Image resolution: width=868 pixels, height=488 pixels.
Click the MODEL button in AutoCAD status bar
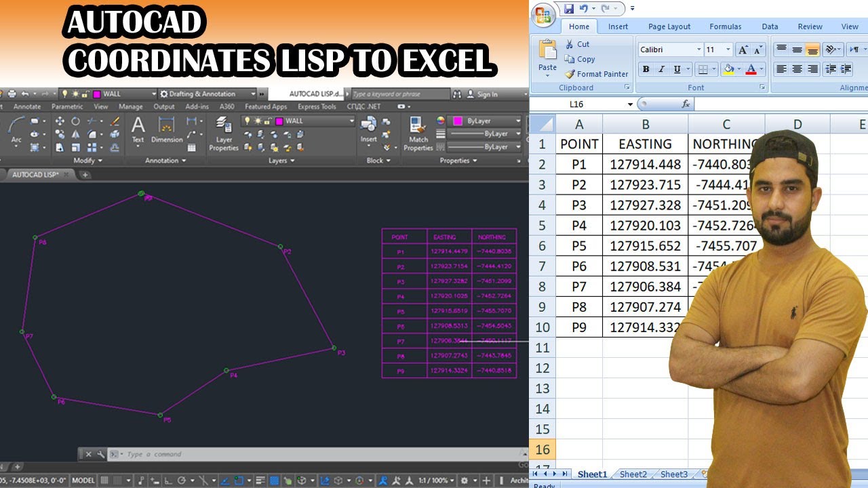(x=83, y=481)
